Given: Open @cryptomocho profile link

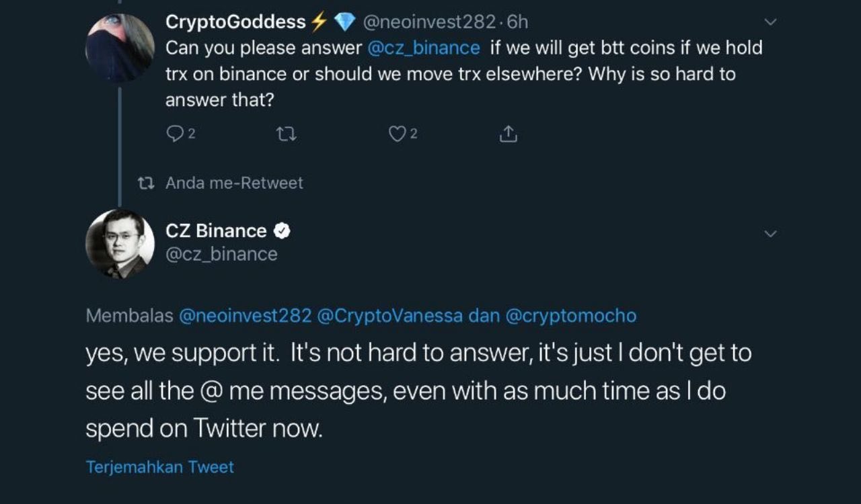Looking at the screenshot, I should tap(570, 316).
